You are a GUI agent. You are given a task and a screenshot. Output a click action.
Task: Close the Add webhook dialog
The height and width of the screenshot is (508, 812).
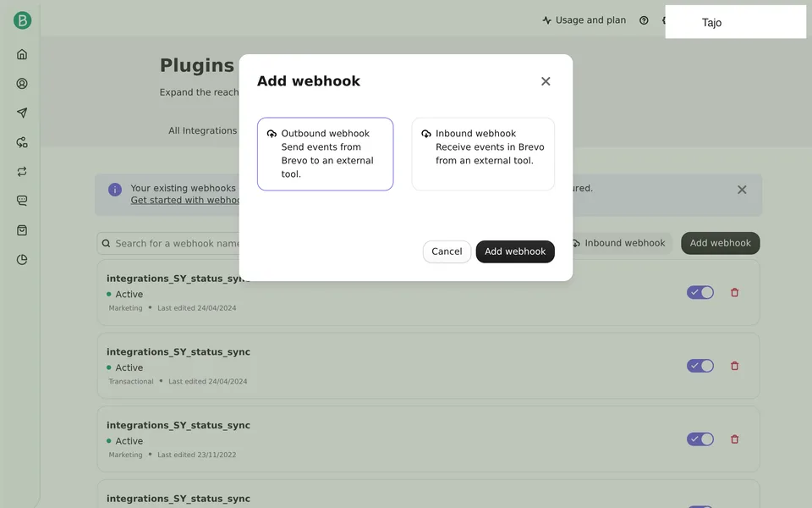[546, 81]
